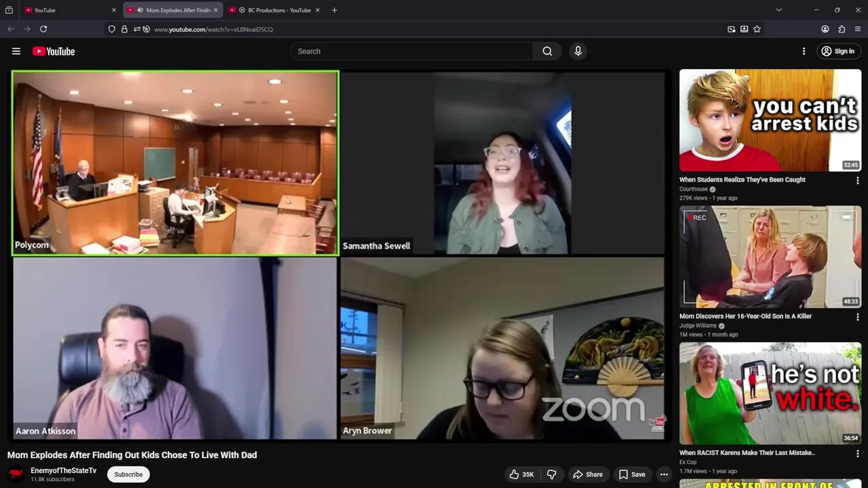Open 'When RACIST Karens Make Their Last Mistake' title
868x488 pixels.
click(747, 453)
